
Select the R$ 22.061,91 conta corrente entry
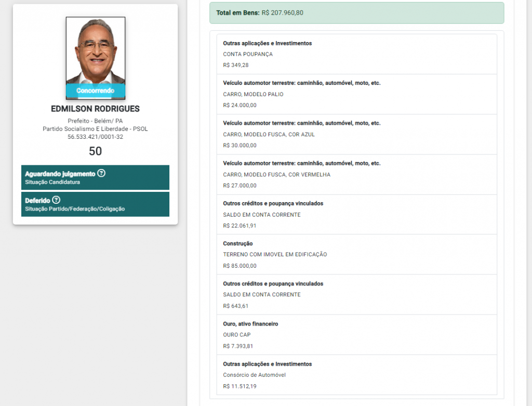356,215
